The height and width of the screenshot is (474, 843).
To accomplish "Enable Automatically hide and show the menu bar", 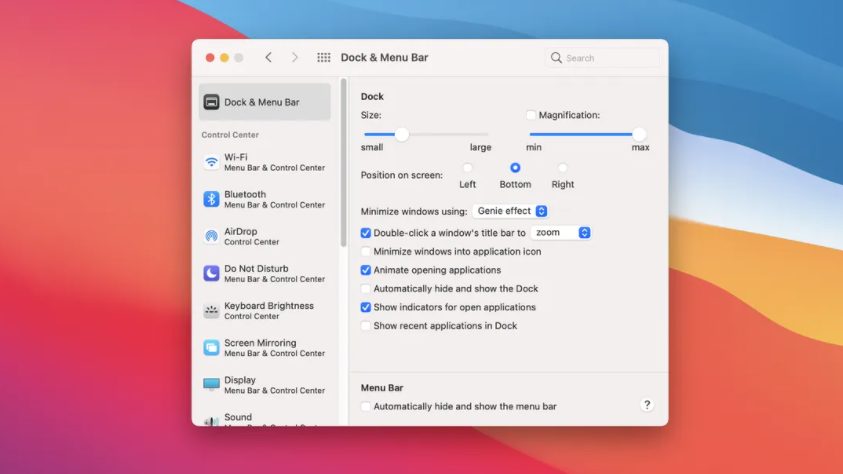I will click(366, 406).
